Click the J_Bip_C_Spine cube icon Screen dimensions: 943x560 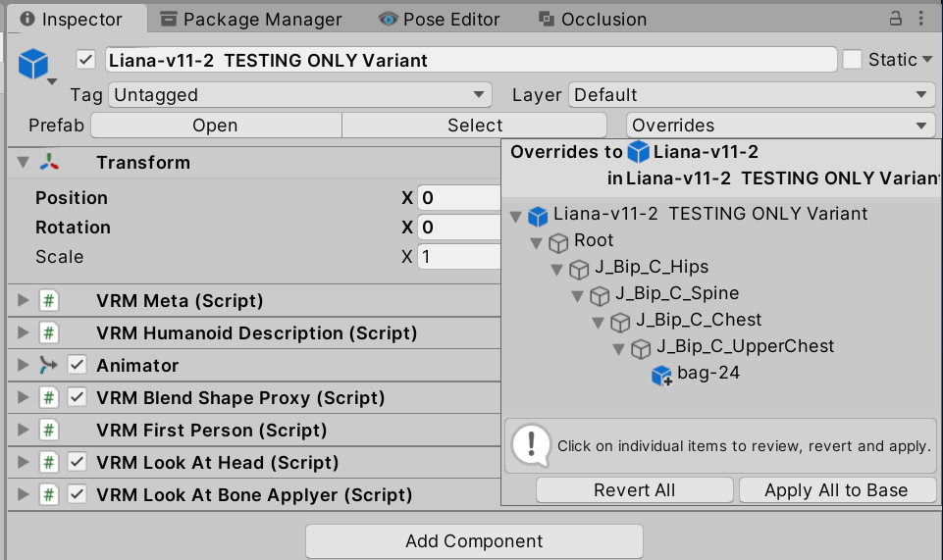pyautogui.click(x=600, y=295)
